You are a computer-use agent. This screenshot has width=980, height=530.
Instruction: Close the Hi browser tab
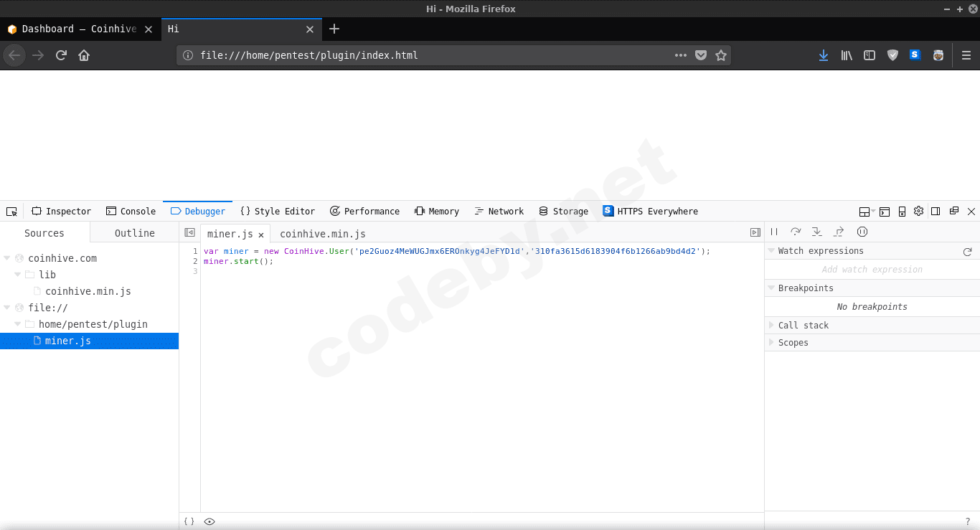coord(310,29)
